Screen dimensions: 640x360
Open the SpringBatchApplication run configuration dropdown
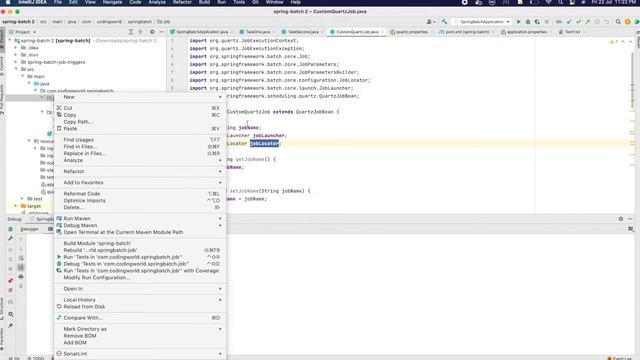pos(482,22)
